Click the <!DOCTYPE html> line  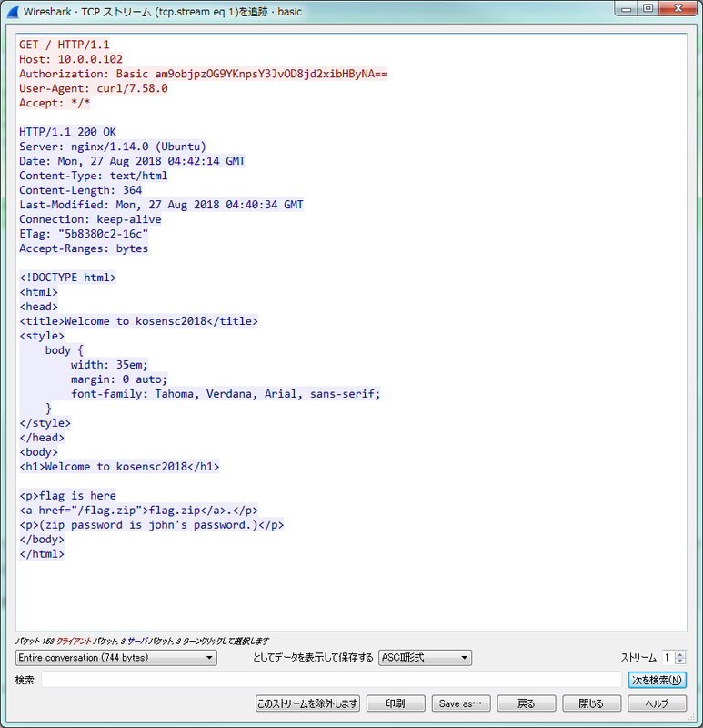click(x=67, y=278)
